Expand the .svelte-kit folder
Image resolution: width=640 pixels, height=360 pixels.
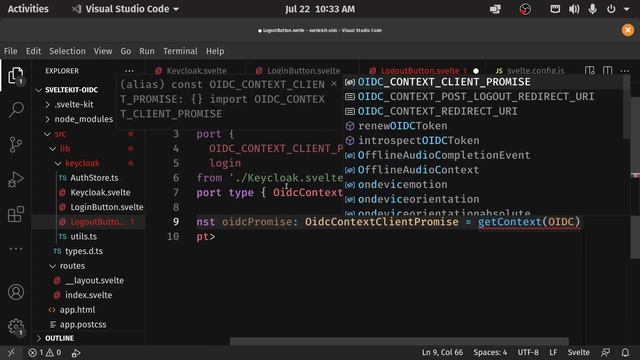74,104
